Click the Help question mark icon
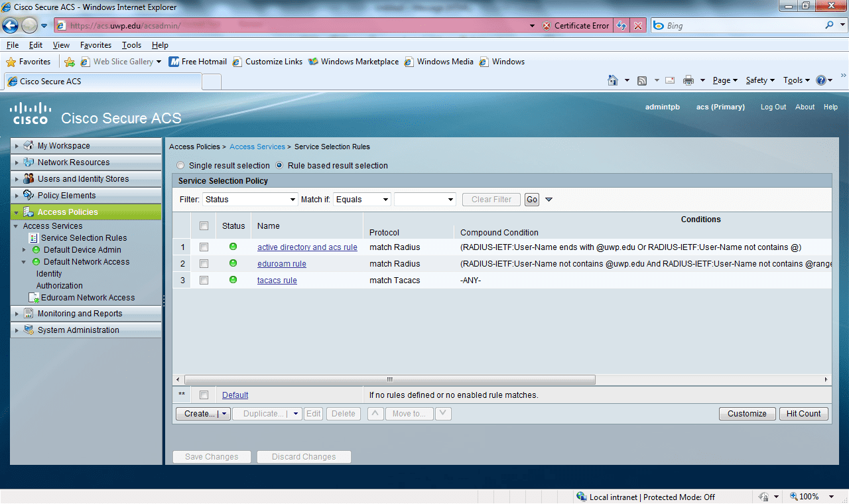 (x=821, y=80)
